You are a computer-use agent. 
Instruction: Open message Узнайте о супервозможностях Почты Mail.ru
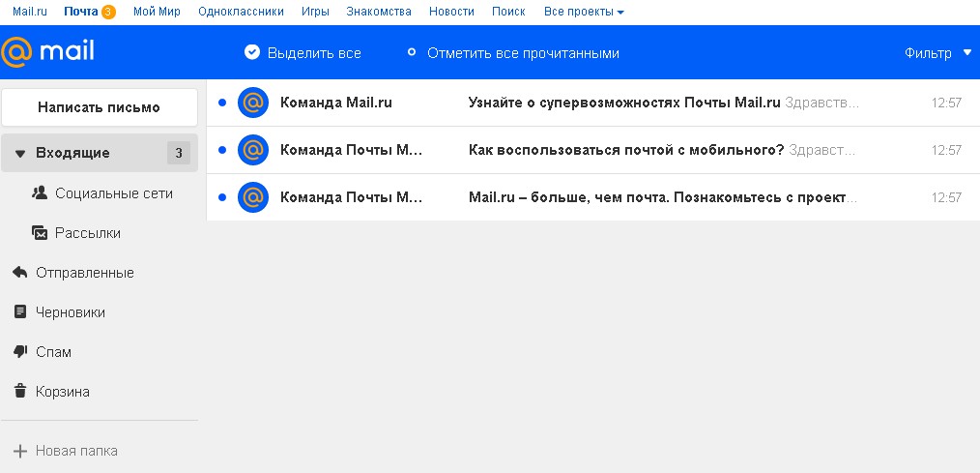[x=624, y=103]
